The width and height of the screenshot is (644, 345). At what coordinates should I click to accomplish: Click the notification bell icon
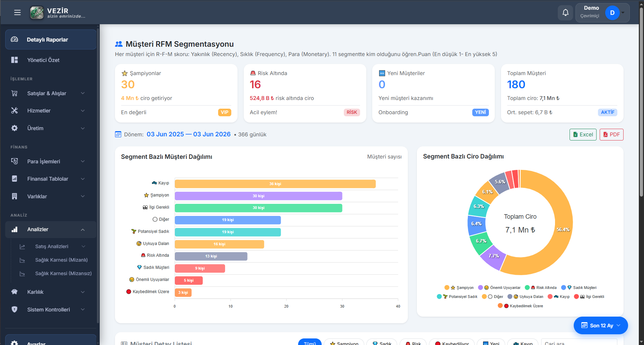tap(565, 13)
